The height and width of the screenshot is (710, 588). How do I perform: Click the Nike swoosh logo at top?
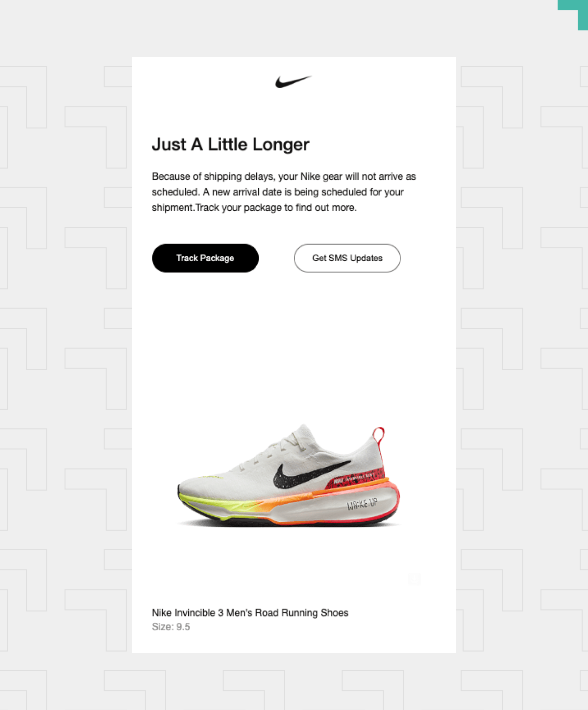294,81
